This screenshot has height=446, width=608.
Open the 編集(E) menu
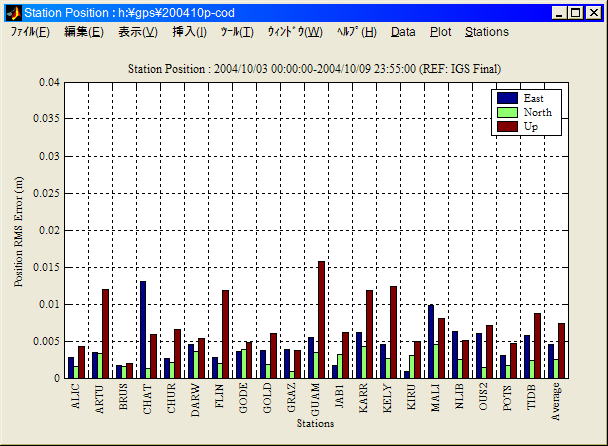pos(83,32)
